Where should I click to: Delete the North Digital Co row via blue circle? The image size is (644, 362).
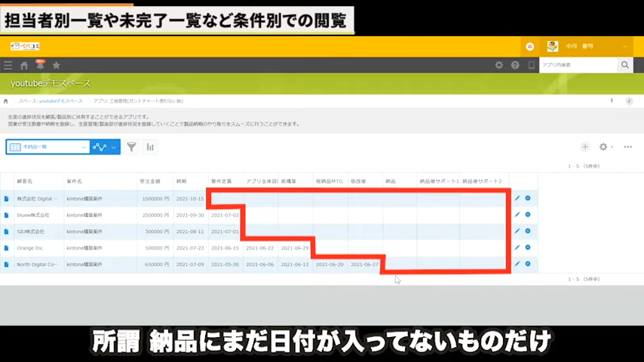(x=528, y=264)
